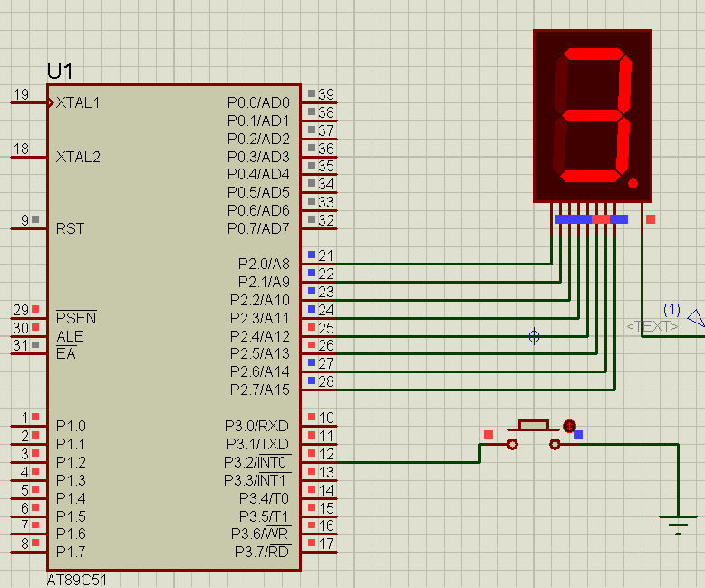Click the P1.0 pin label
This screenshot has height=588, width=705.
click(x=71, y=426)
